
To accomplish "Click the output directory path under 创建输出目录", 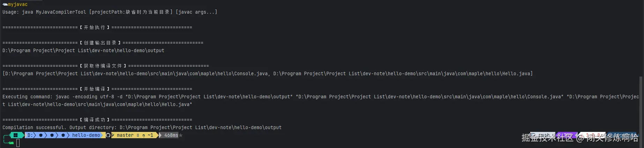I will click(83, 50).
